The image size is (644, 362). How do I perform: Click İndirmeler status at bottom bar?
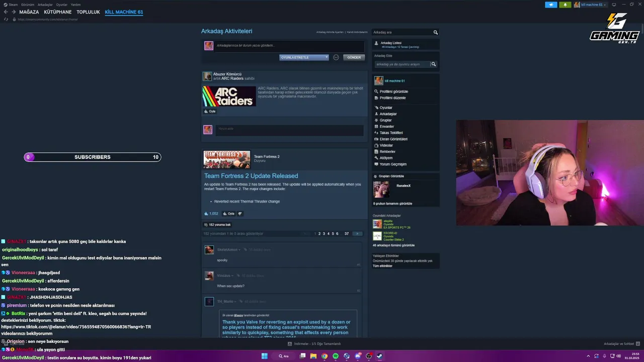pyautogui.click(x=314, y=344)
